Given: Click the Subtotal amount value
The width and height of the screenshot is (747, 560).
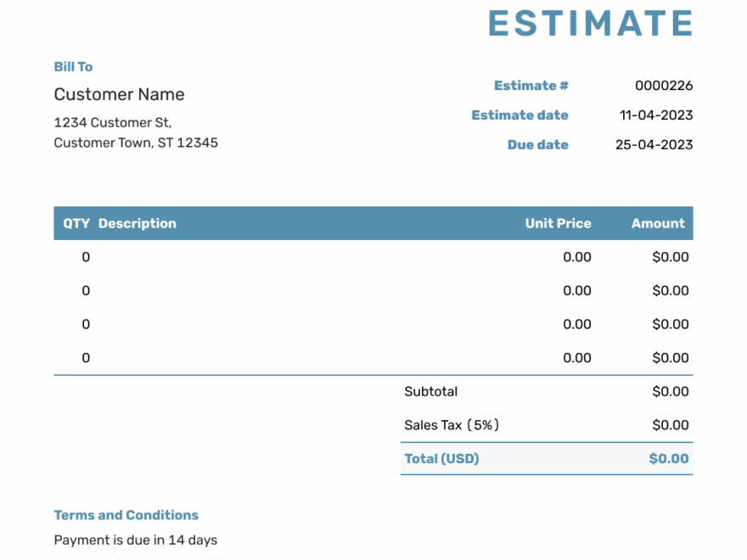Looking at the screenshot, I should 670,392.
